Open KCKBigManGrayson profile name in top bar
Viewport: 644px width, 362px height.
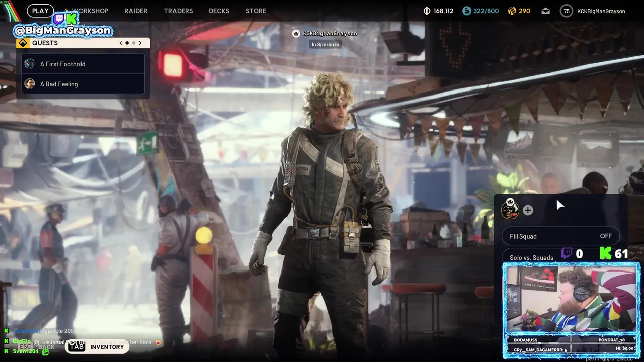(x=601, y=11)
